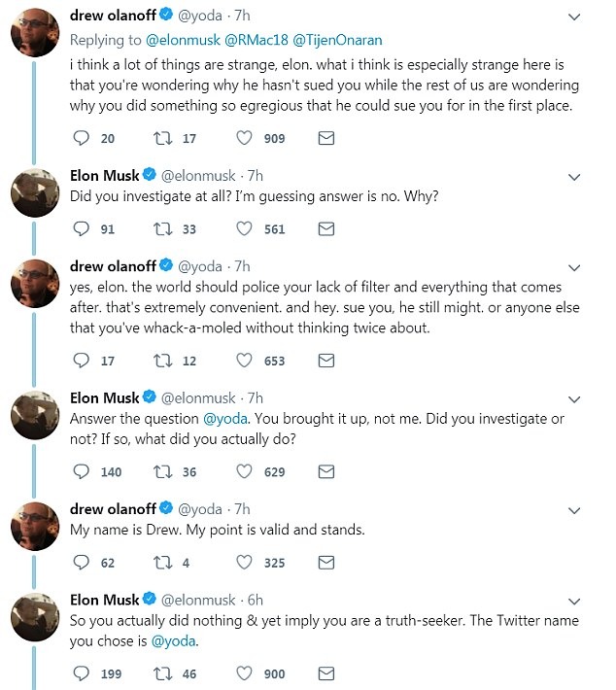Reply to drew olanoff's first tweet
The image size is (616, 690).
coord(82,139)
